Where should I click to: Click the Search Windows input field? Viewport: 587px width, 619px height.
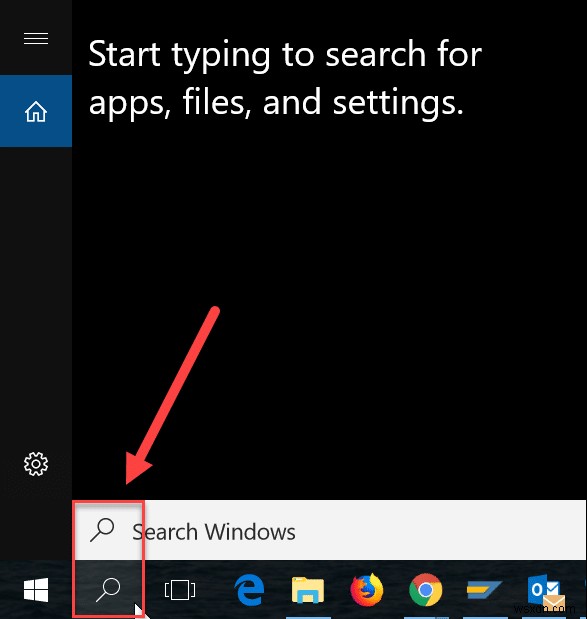point(330,530)
